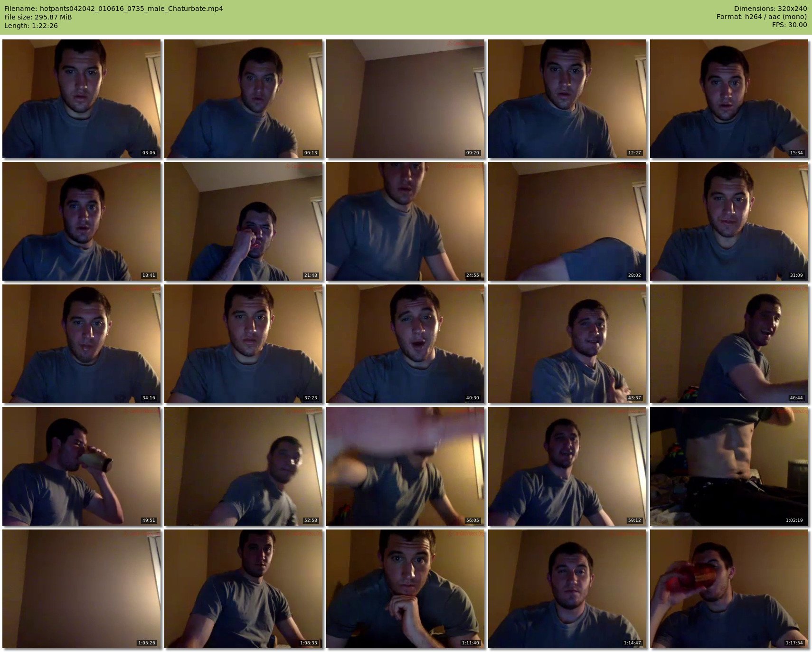
Task: Select the frame timestamped 15:34
Action: (x=729, y=99)
